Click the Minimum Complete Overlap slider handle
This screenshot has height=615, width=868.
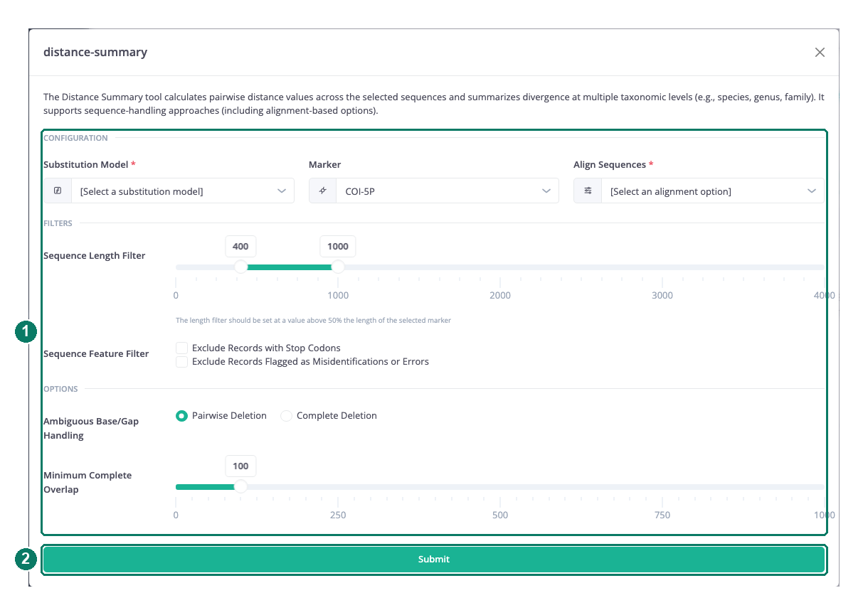tap(240, 486)
